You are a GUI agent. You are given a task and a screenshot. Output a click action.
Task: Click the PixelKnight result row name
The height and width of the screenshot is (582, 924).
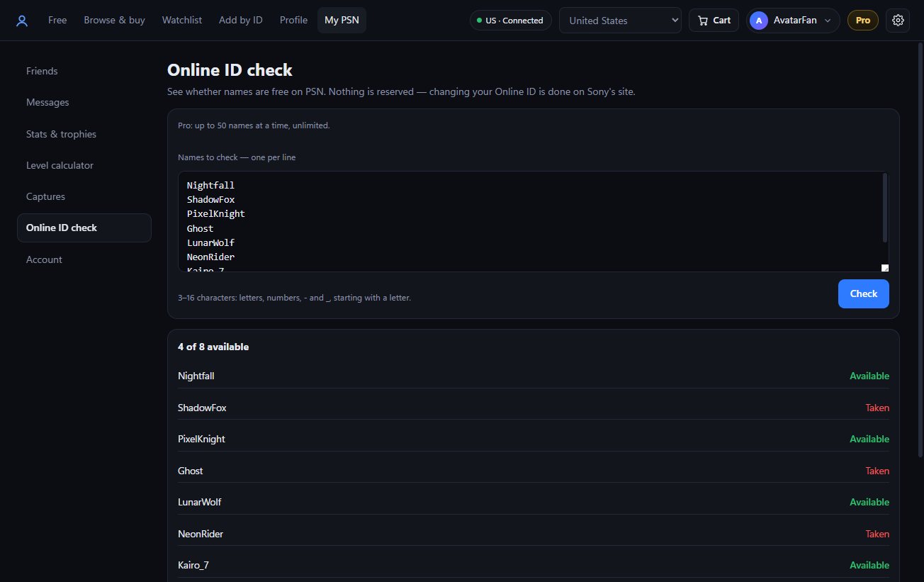(x=201, y=439)
